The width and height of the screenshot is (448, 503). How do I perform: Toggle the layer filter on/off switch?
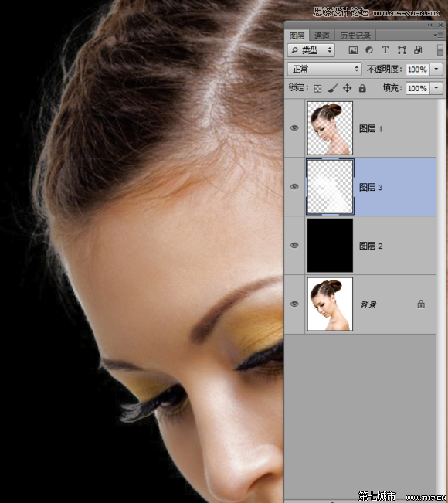[440, 50]
